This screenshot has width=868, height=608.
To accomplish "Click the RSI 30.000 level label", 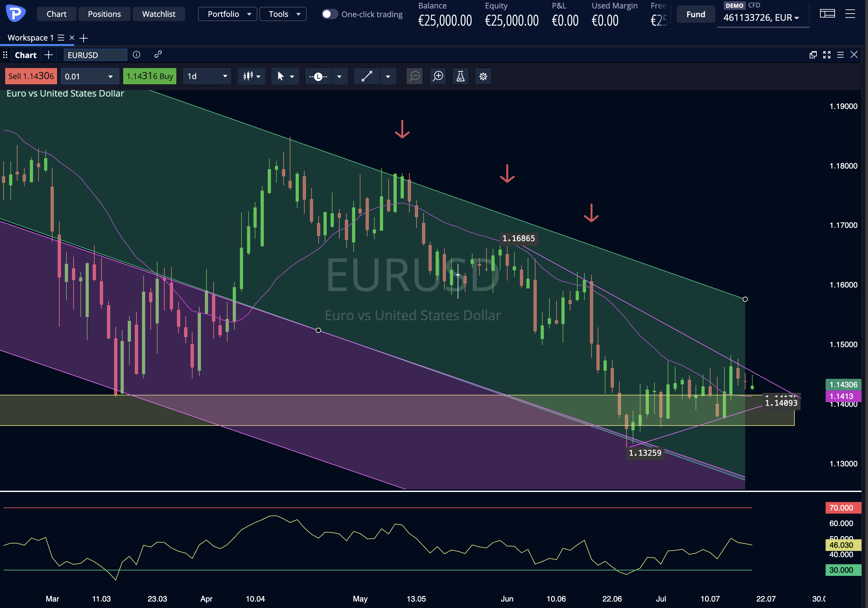I will 843,570.
